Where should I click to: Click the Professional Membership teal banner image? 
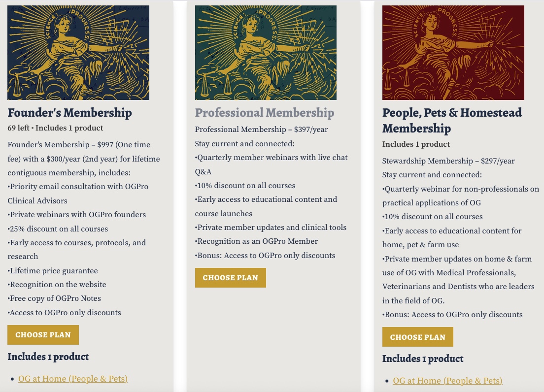point(266,53)
